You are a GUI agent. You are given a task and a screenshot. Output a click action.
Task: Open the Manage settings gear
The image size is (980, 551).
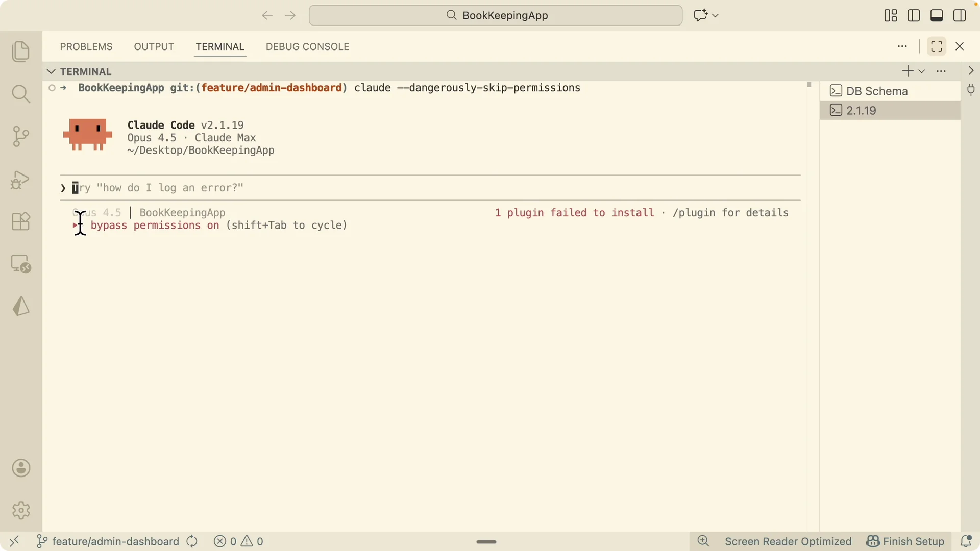click(x=21, y=510)
